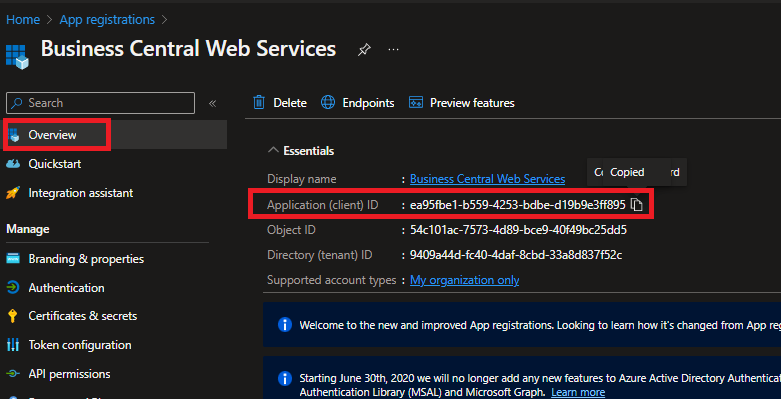Click the Endpoints globe icon

[328, 103]
